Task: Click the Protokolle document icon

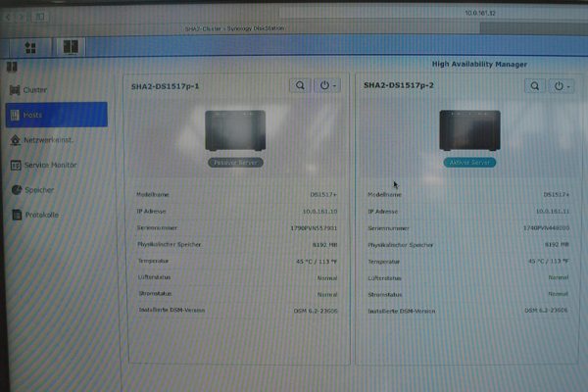Action: 17,215
